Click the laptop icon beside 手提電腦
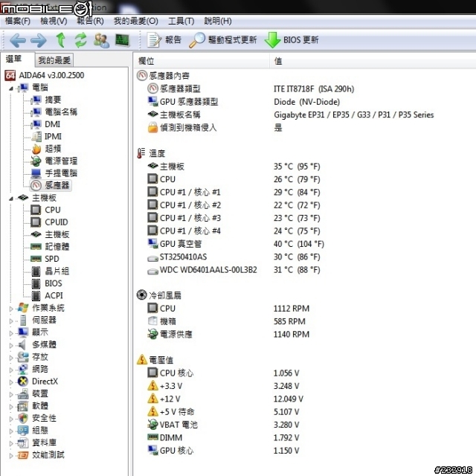476x476 pixels. [x=36, y=173]
